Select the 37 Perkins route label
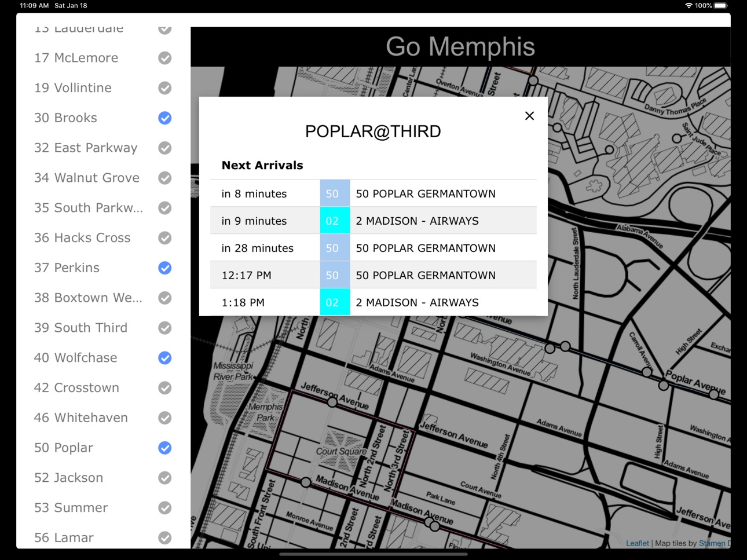This screenshot has height=560, width=747. point(67,268)
